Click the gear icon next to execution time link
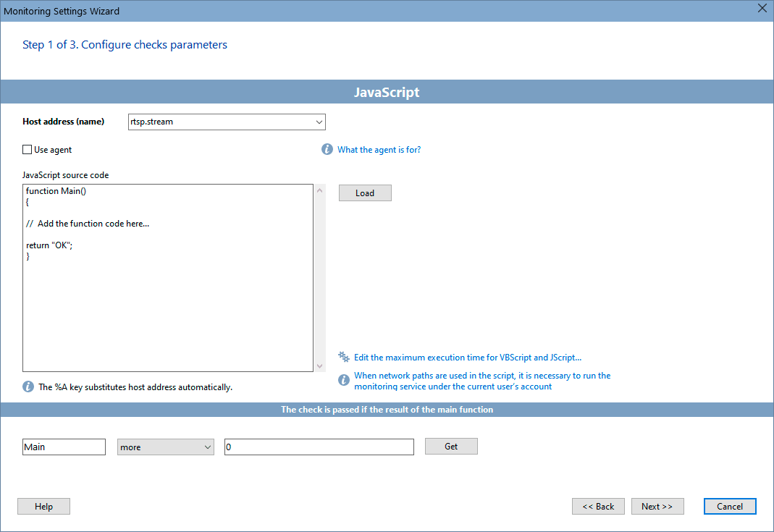The width and height of the screenshot is (774, 532). (x=344, y=357)
